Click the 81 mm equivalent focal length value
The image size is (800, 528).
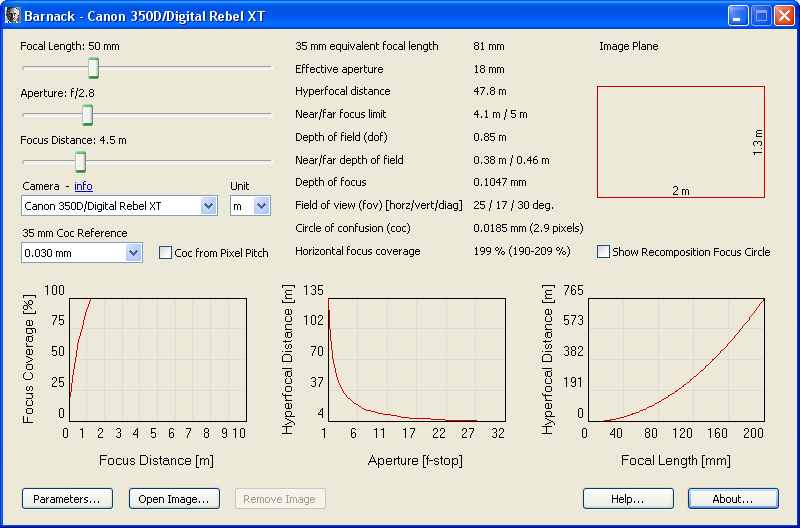[489, 46]
